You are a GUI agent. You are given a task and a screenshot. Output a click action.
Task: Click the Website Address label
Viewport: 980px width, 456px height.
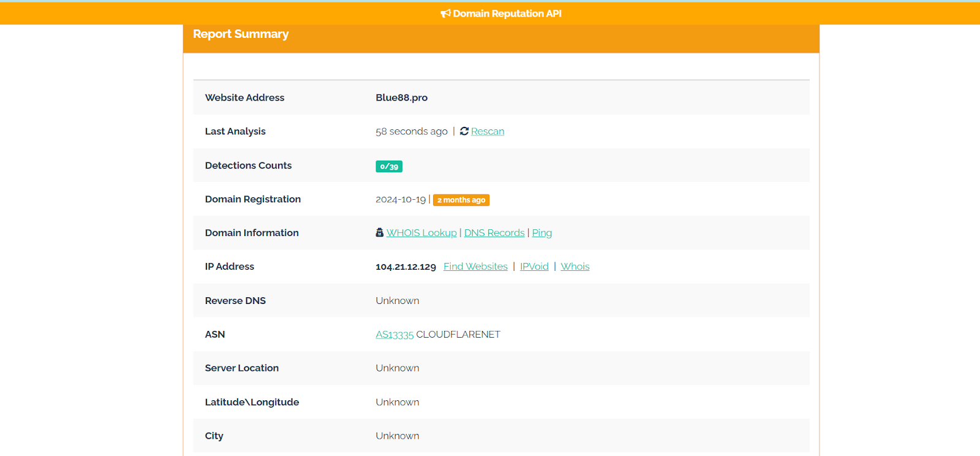click(244, 97)
